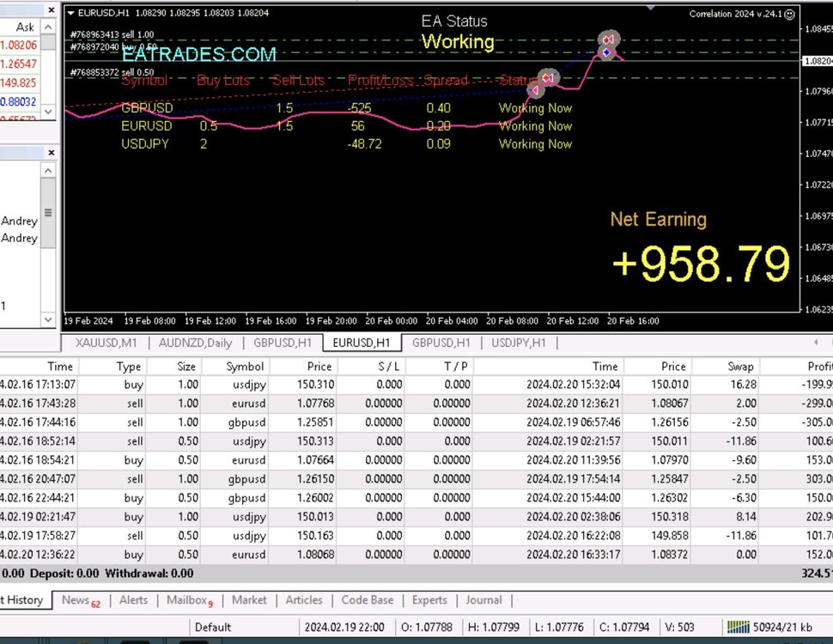
Task: Select the eurusd sell row opened 17:43:28
Action: tap(416, 404)
